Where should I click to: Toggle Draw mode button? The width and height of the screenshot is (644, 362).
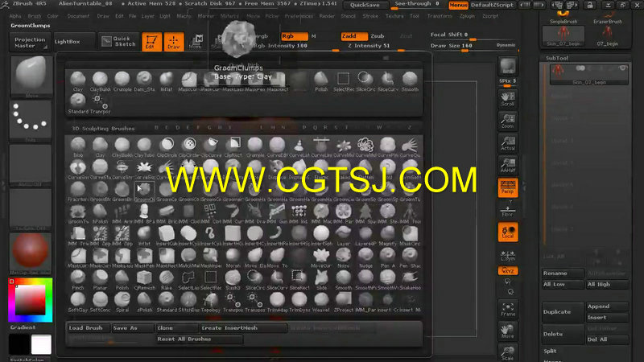tap(173, 42)
